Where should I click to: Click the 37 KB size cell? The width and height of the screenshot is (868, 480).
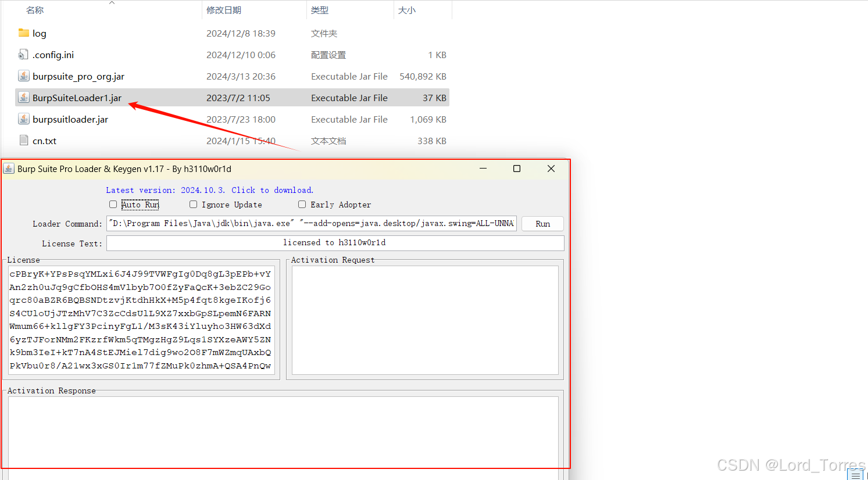click(434, 98)
